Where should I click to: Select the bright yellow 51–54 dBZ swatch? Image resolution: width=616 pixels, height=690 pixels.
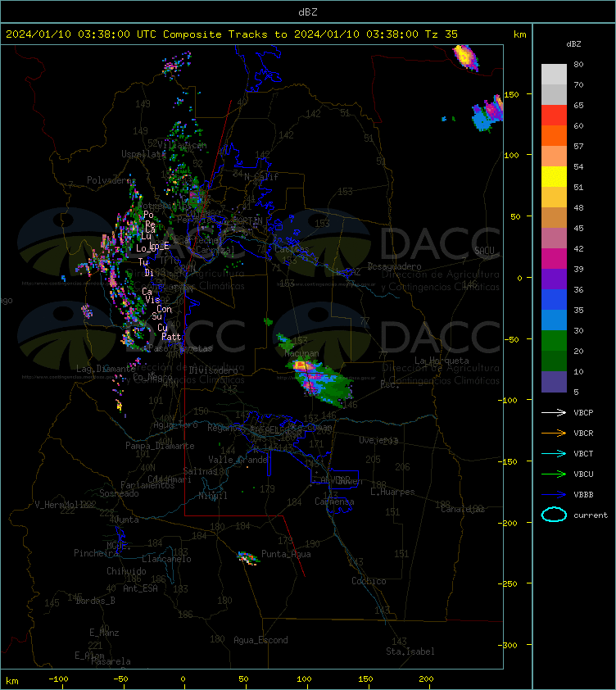pos(554,177)
